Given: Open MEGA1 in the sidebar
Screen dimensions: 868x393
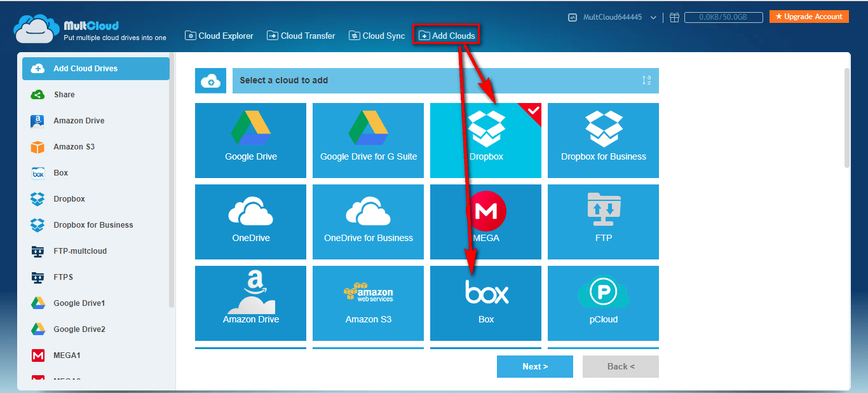Looking at the screenshot, I should pyautogui.click(x=96, y=355).
